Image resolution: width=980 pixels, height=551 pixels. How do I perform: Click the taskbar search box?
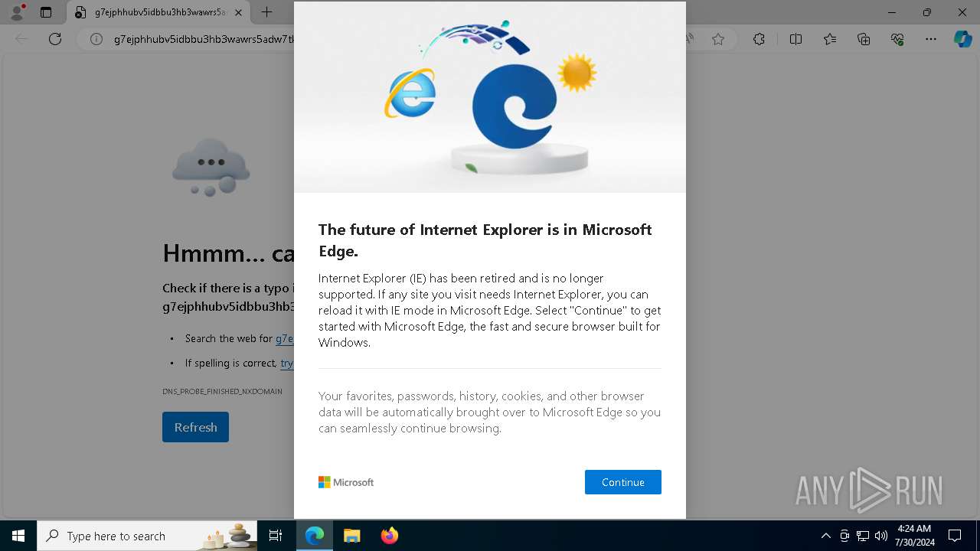point(147,536)
